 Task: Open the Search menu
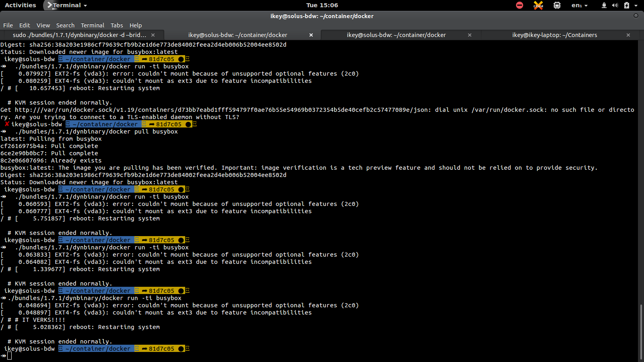pyautogui.click(x=65, y=25)
